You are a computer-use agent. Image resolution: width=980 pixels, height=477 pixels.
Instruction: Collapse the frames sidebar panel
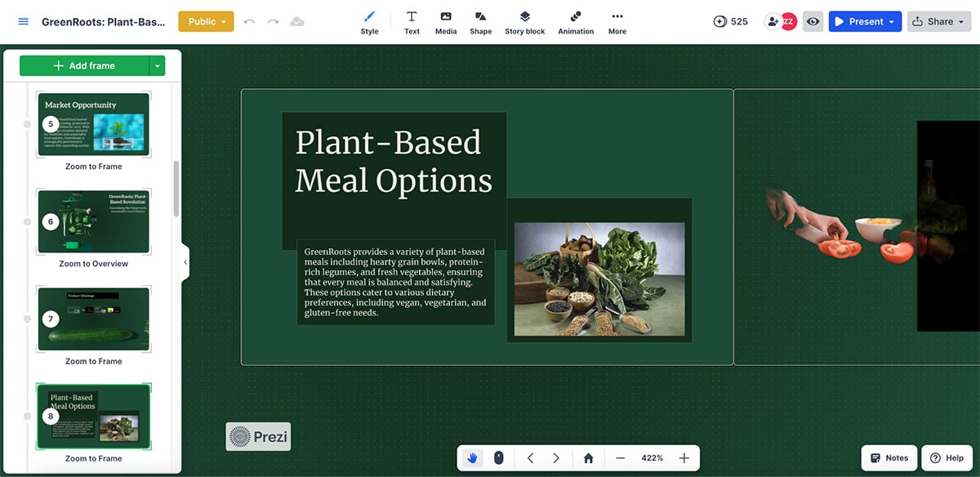tap(185, 263)
